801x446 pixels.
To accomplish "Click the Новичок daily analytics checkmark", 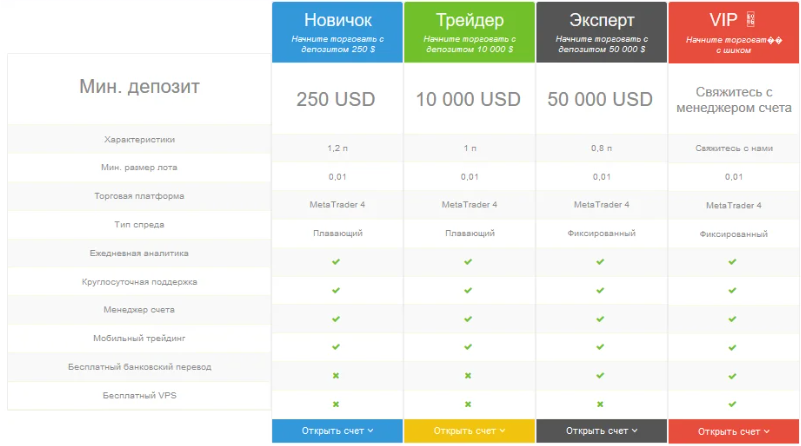I will click(337, 262).
